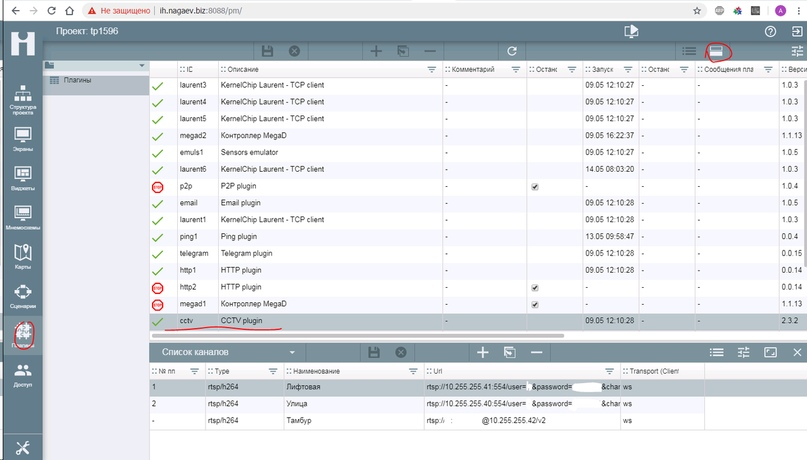This screenshot has width=807, height=460.
Task: Open Виджеты section in sidebar
Action: [23, 179]
